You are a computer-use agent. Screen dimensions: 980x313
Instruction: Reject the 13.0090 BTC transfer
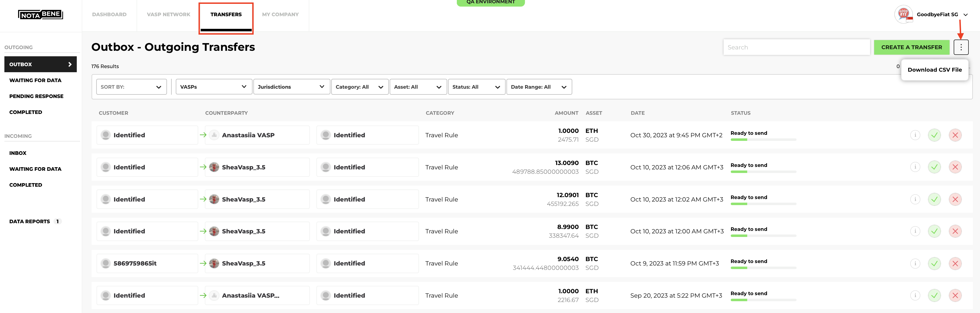[x=955, y=167]
